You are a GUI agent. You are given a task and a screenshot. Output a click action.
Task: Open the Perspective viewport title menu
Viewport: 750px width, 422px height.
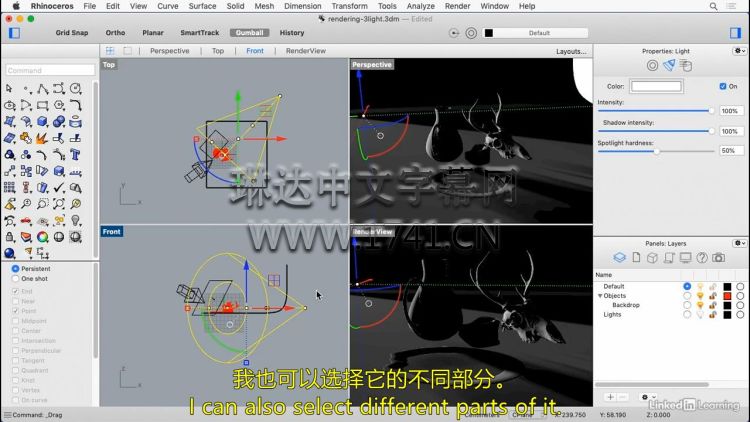pos(372,65)
